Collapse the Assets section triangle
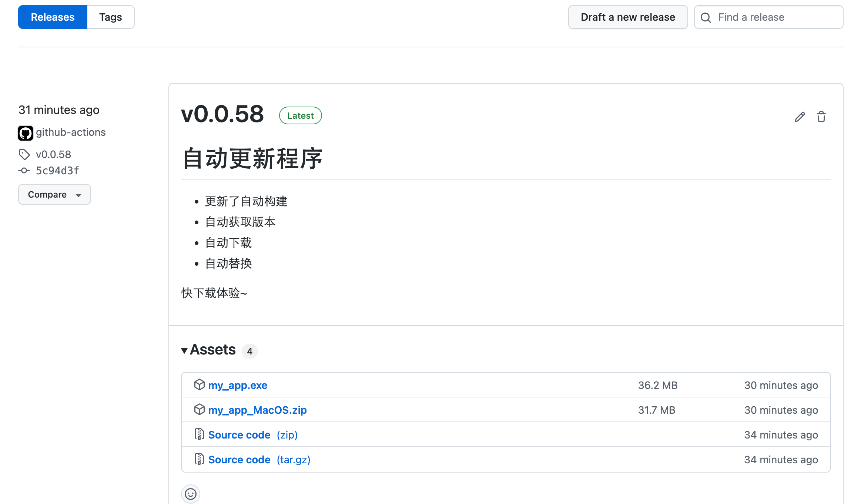This screenshot has height=504, width=861. (x=184, y=350)
